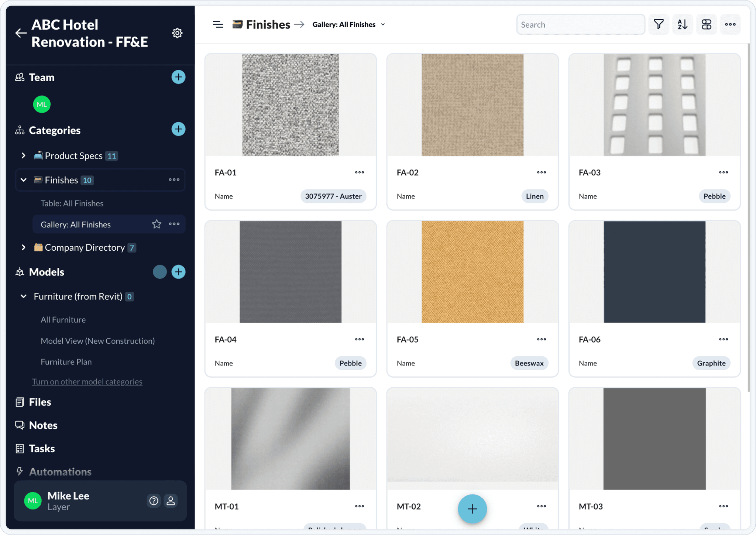Open the filter icon in the top toolbar

tap(659, 24)
